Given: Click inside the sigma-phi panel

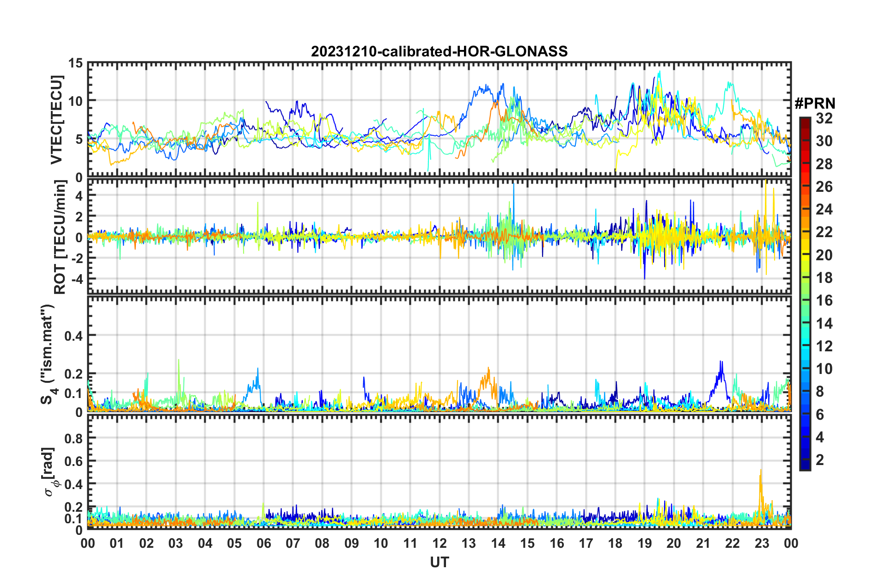Looking at the screenshot, I should point(439,472).
